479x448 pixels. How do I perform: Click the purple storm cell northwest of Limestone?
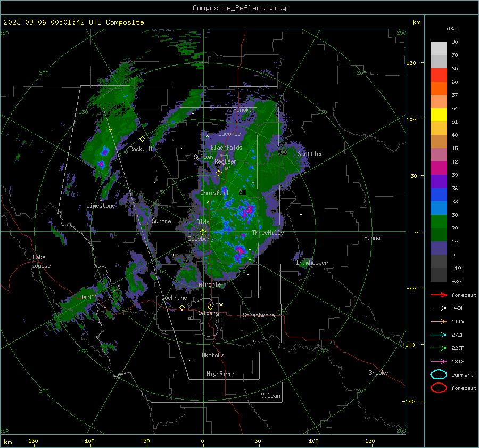tap(105, 152)
